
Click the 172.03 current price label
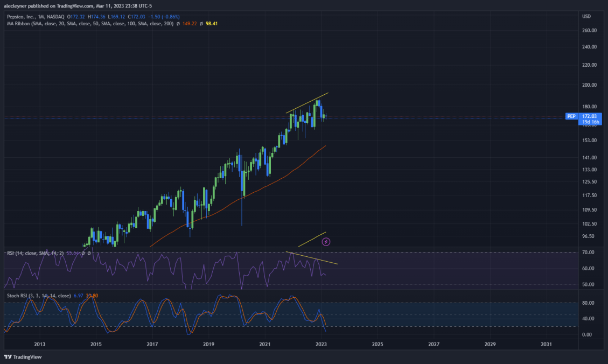(x=589, y=116)
